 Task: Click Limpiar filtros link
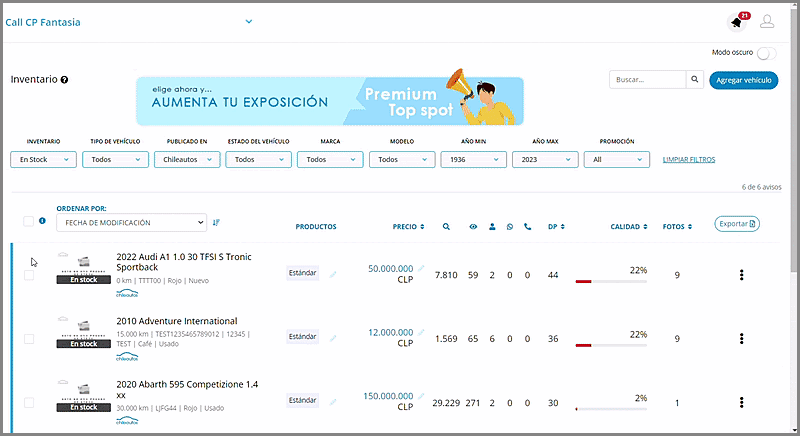(689, 160)
